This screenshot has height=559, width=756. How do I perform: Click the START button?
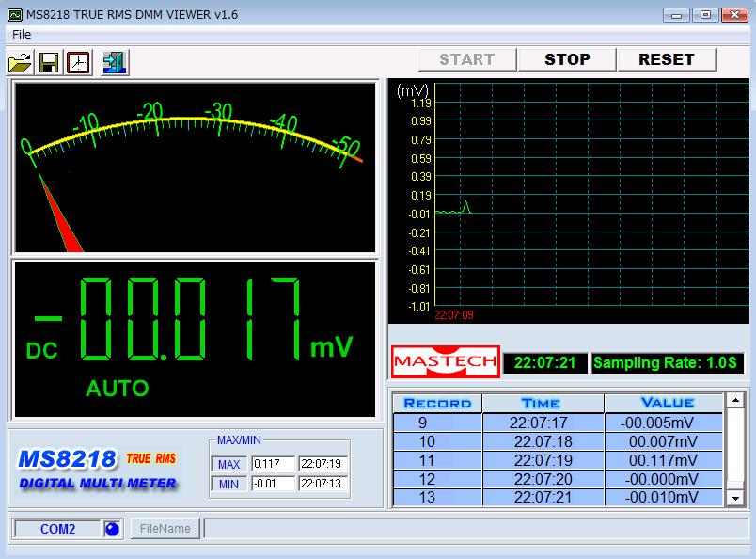pos(467,59)
